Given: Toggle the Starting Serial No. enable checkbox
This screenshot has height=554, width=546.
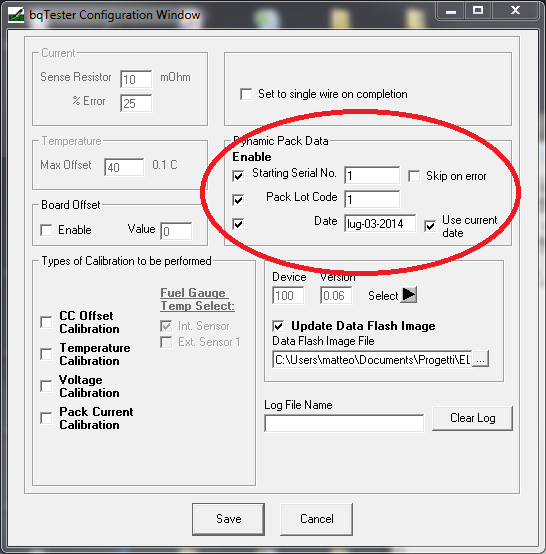Looking at the screenshot, I should tap(238, 176).
